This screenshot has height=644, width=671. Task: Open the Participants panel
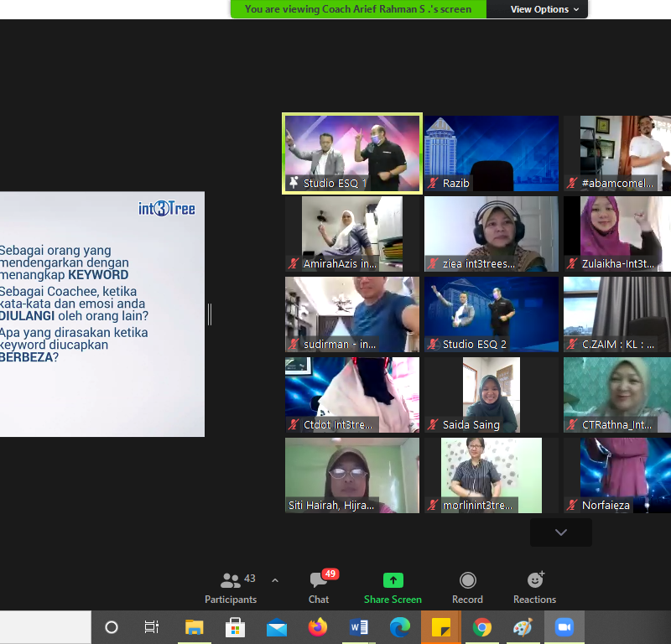[231, 587]
